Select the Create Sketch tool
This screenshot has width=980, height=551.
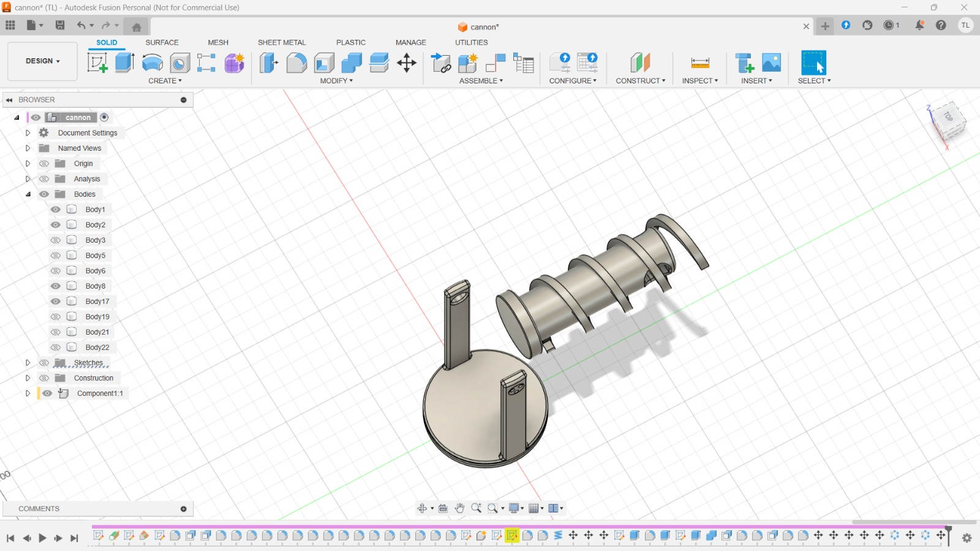97,63
